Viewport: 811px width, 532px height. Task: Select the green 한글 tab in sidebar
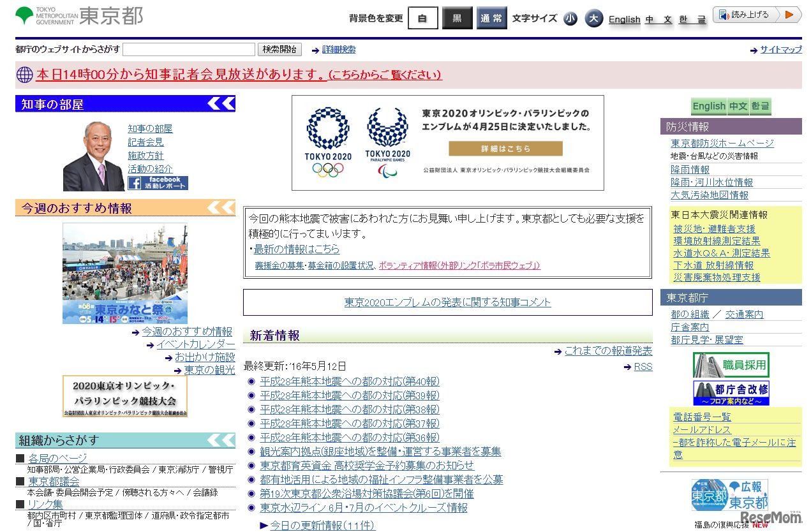(x=761, y=107)
